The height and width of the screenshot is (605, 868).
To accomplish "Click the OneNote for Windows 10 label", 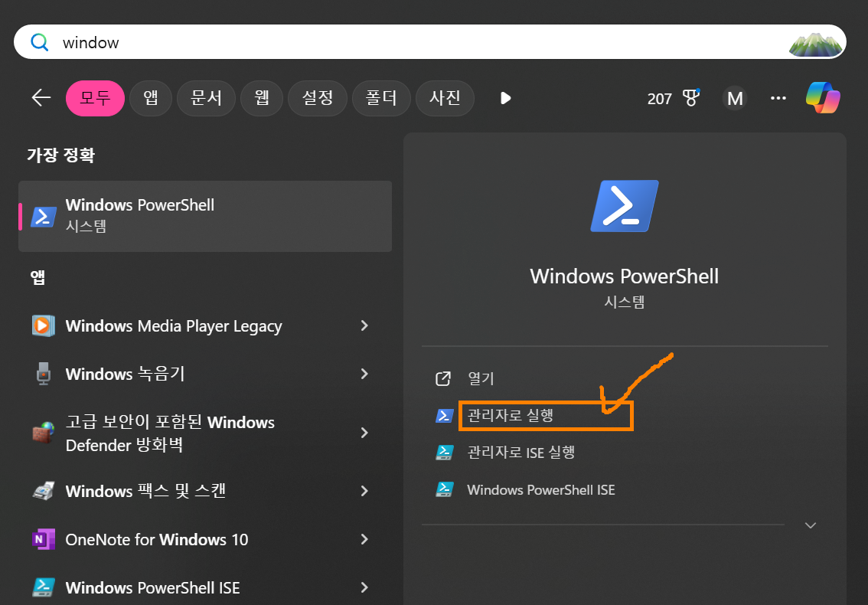I will pos(157,540).
